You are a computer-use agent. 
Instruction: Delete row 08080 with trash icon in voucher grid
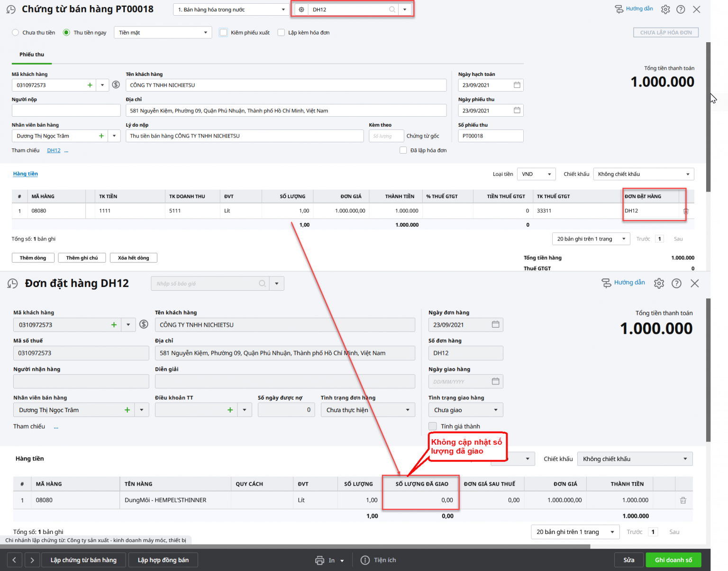click(x=686, y=211)
